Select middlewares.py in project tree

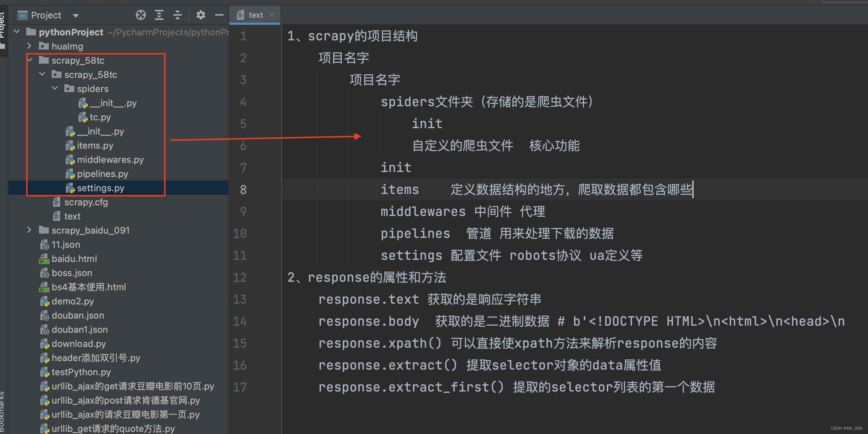(110, 160)
